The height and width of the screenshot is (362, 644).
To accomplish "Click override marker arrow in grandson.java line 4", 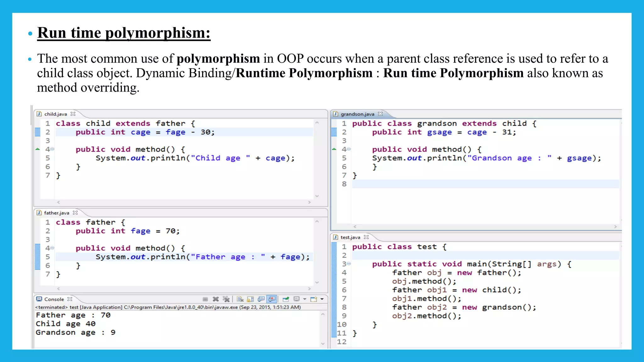I will coord(334,149).
